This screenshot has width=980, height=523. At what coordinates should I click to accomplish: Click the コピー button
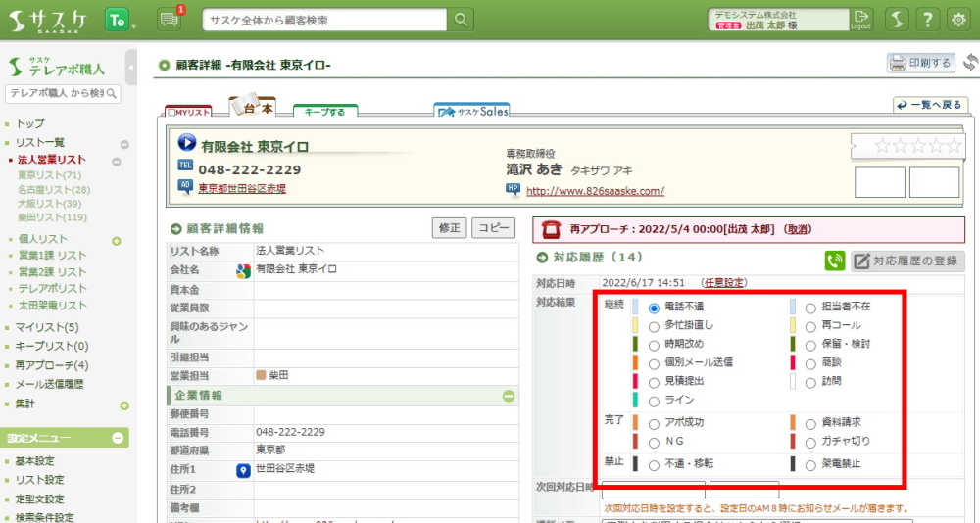tap(494, 228)
